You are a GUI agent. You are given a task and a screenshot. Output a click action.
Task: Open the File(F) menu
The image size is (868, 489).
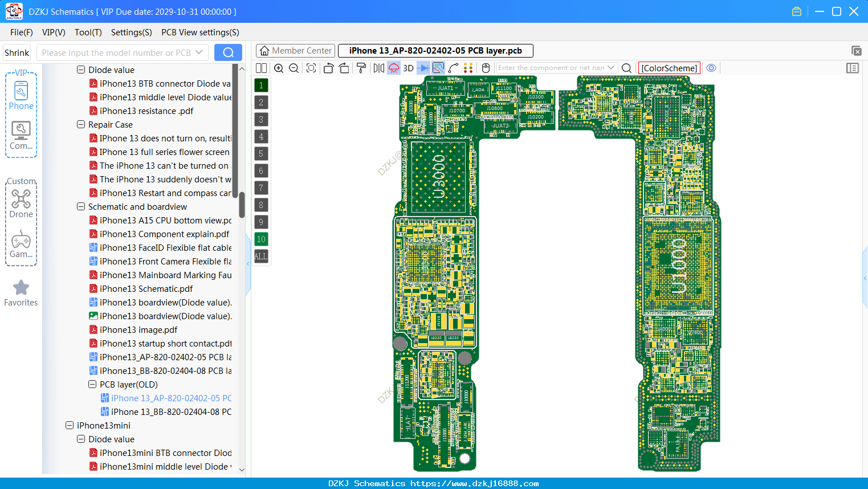[22, 32]
